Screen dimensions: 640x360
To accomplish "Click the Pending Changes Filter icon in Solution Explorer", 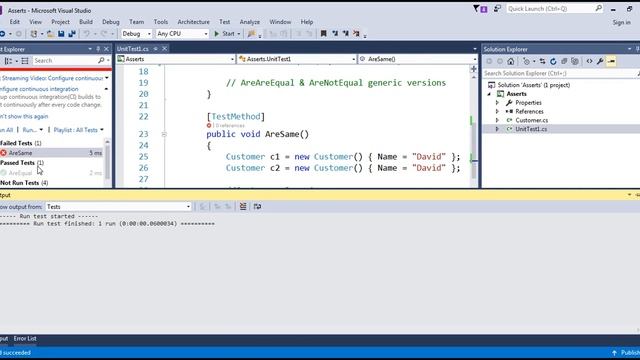I will coord(527,61).
